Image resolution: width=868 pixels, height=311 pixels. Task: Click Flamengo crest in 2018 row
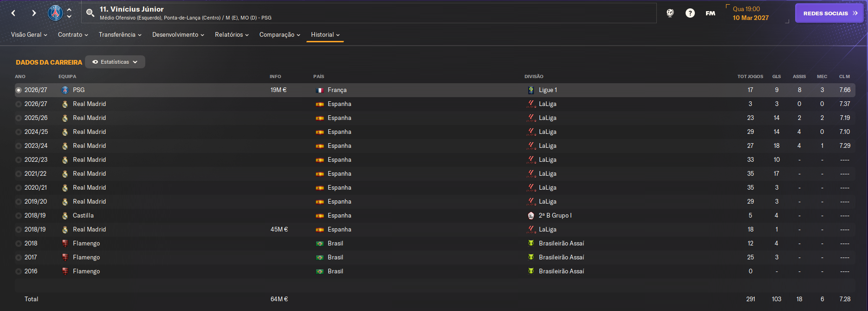pos(65,244)
